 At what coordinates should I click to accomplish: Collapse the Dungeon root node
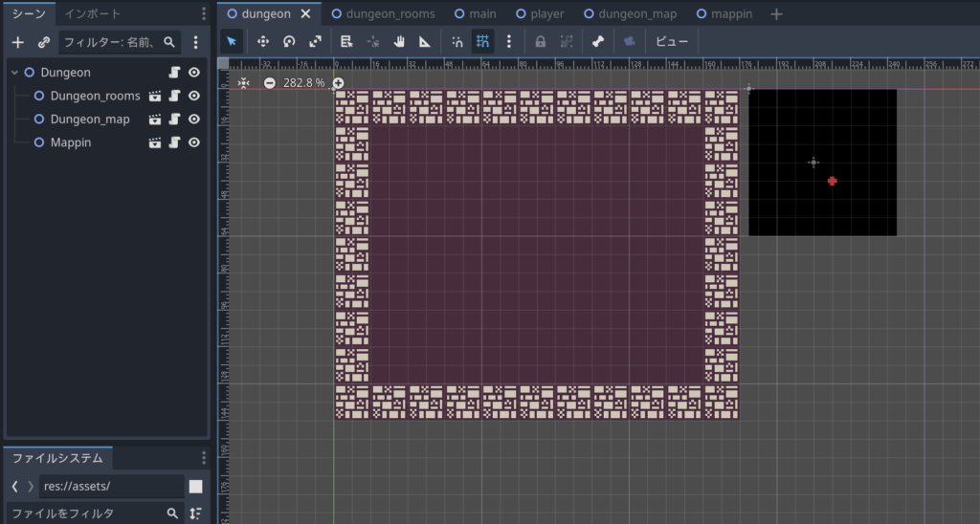click(14, 73)
